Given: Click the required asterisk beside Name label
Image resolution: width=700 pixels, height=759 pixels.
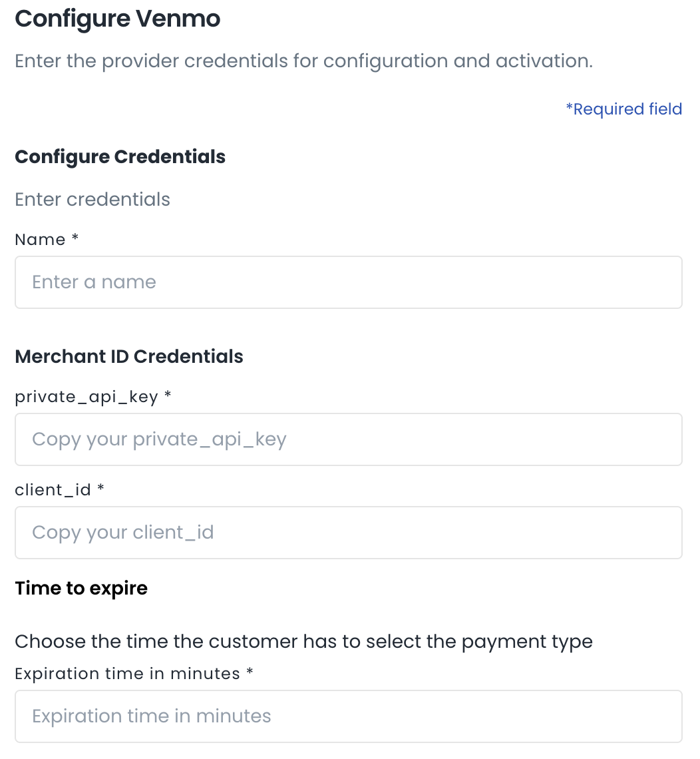Looking at the screenshot, I should 75,238.
